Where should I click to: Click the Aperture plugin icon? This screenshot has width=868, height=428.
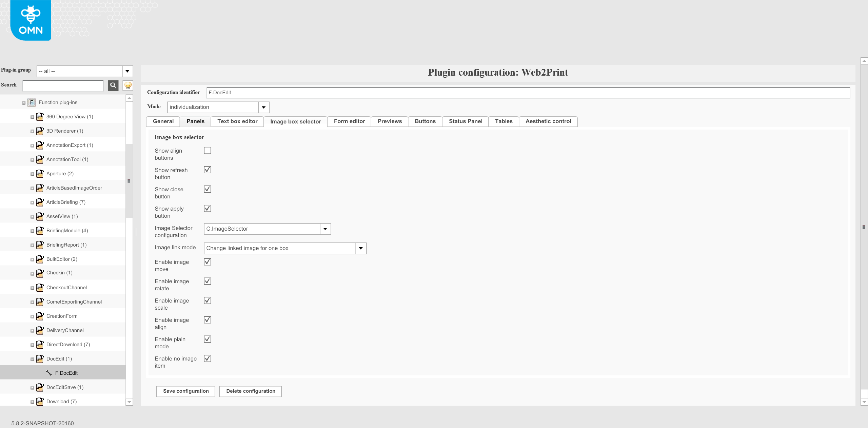[x=40, y=173]
